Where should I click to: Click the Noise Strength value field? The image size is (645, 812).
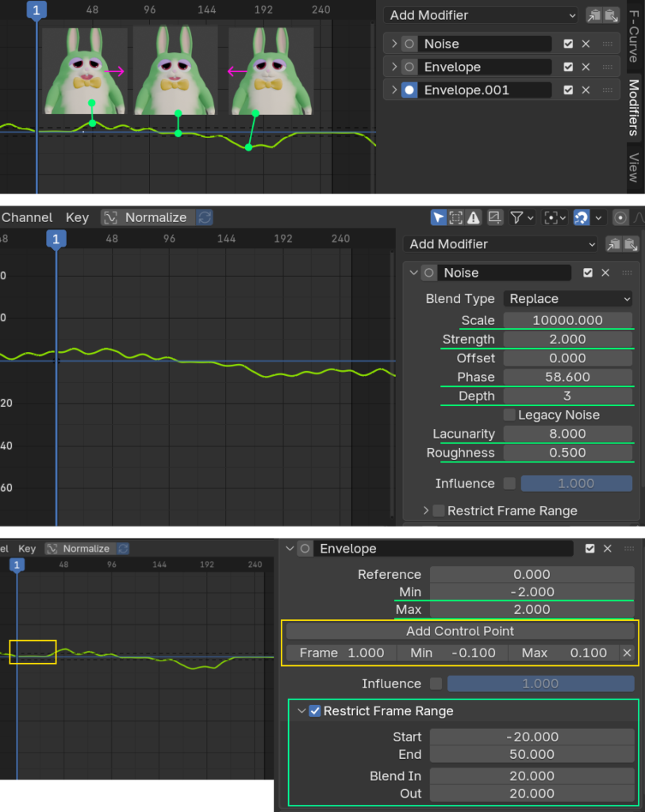click(568, 339)
